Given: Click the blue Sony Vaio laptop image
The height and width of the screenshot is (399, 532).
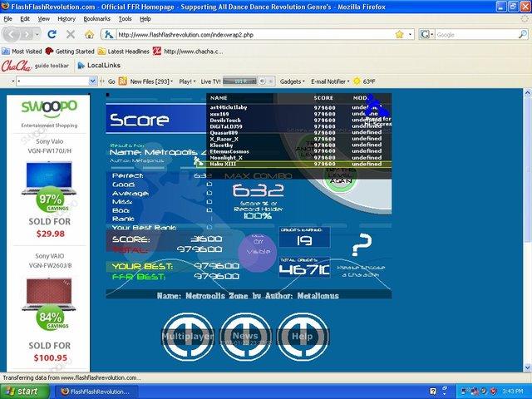Looking at the screenshot, I should [x=49, y=178].
